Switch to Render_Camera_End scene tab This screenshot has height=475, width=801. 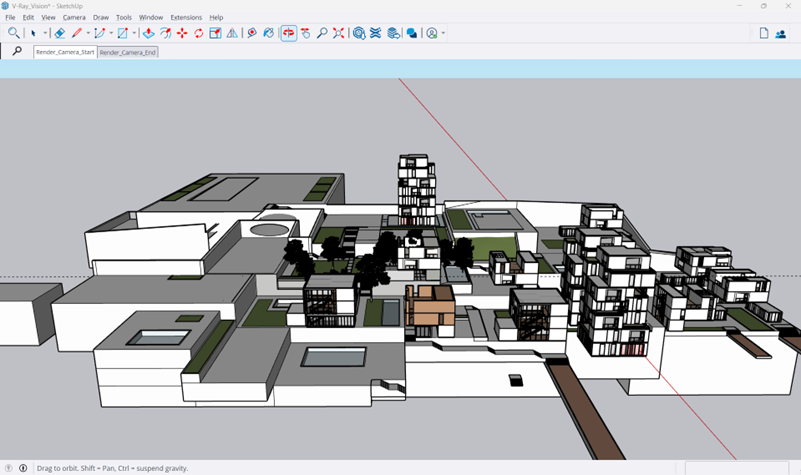tap(128, 52)
